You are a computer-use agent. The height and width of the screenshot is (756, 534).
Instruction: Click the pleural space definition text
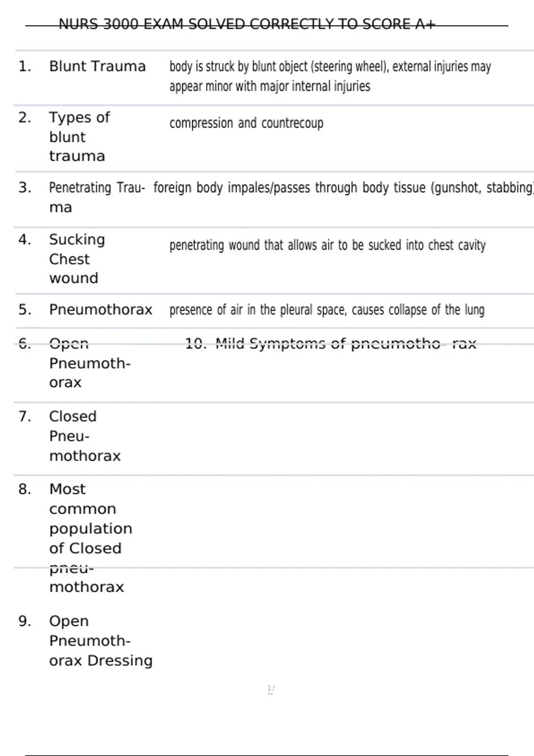click(x=327, y=310)
